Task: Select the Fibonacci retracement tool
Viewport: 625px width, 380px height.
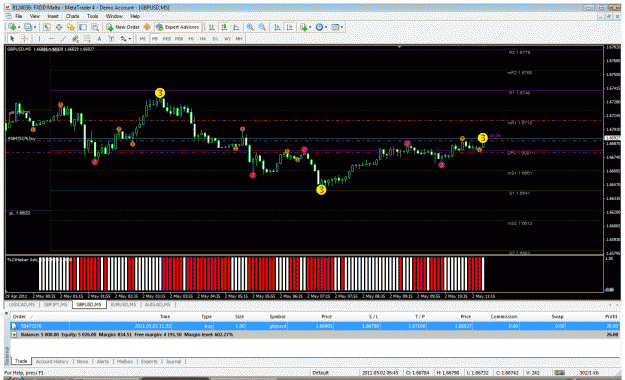Action: [87, 39]
